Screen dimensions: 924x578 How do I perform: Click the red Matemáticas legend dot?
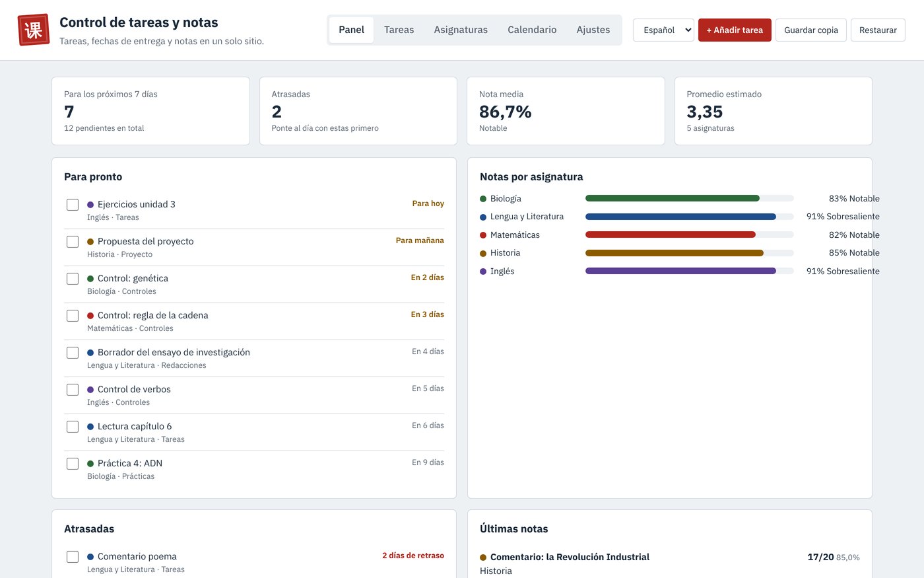pos(483,235)
